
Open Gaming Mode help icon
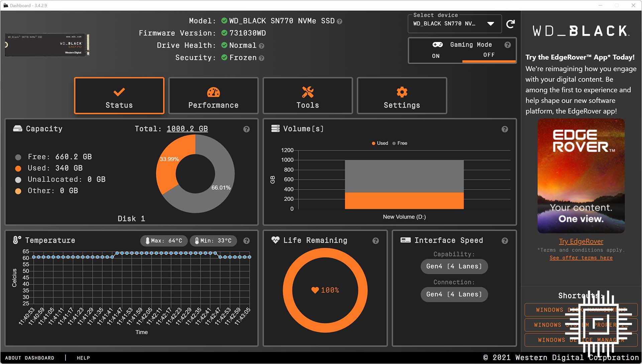click(x=508, y=45)
